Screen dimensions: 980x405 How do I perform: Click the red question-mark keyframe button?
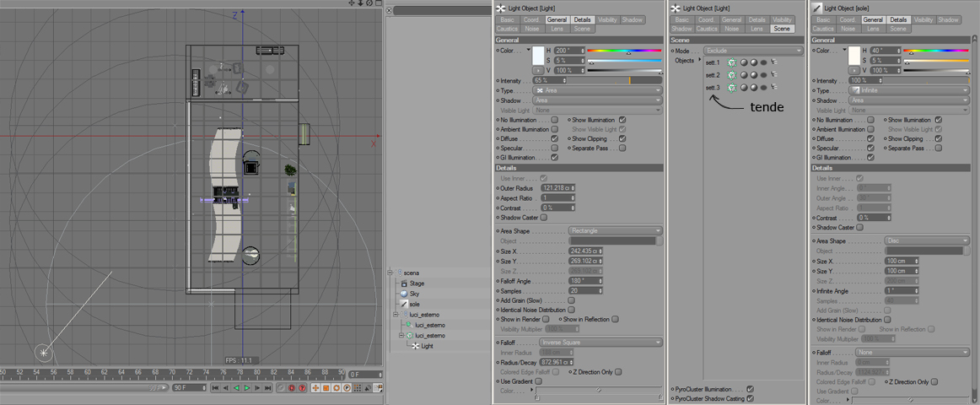pyautogui.click(x=302, y=388)
